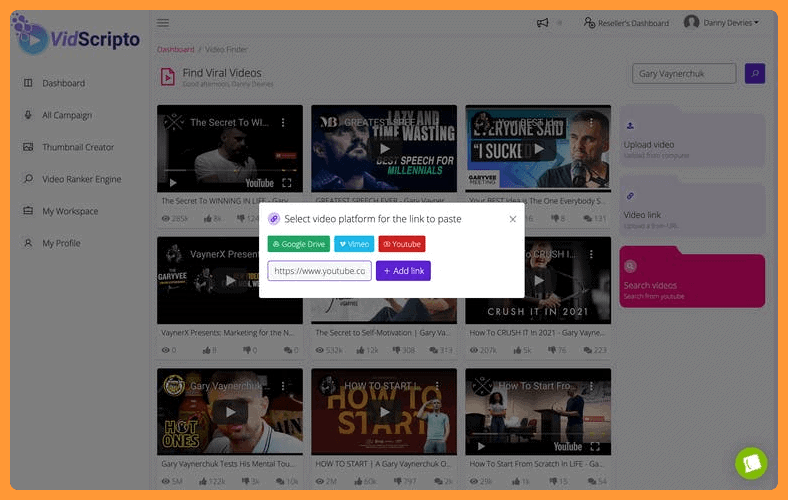Play the GREATEST SPEECH EVER video
The image size is (788, 500).
point(384,149)
